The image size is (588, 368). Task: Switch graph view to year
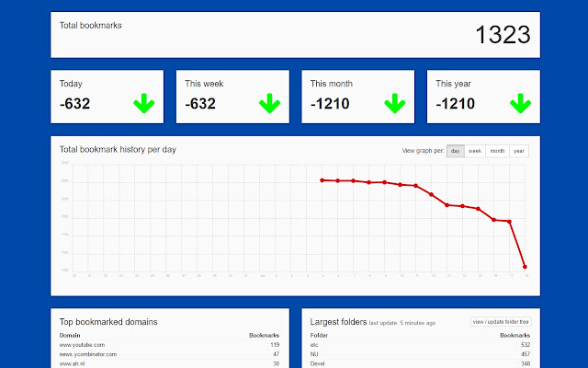[x=519, y=151]
